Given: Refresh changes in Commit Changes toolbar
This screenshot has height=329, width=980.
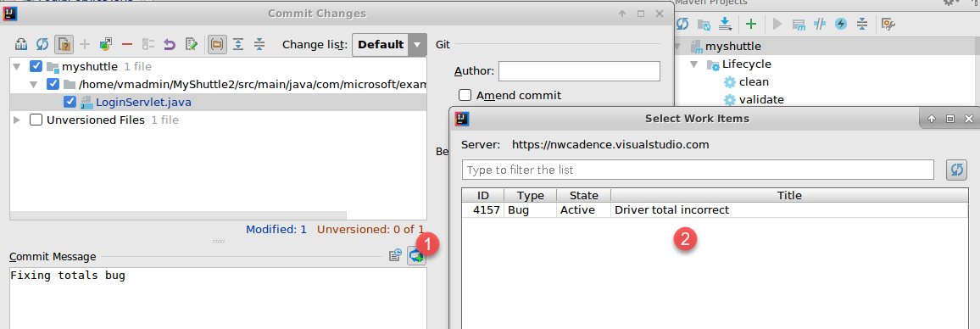Looking at the screenshot, I should [x=42, y=44].
